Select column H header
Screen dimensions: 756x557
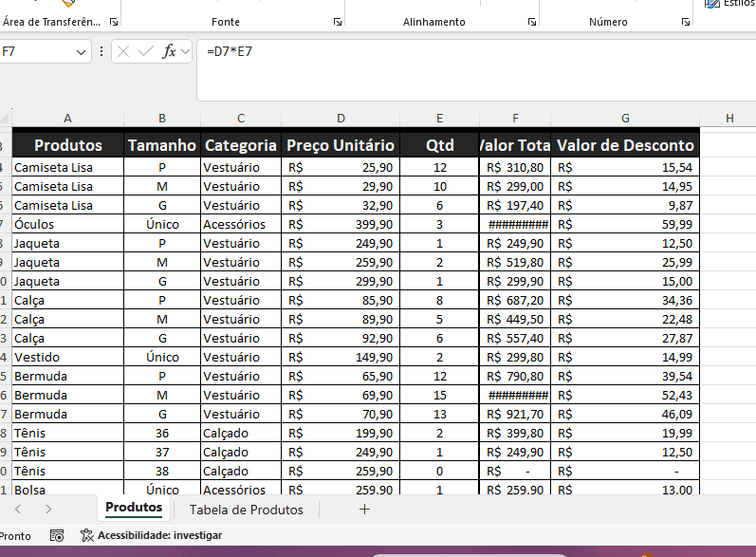729,119
